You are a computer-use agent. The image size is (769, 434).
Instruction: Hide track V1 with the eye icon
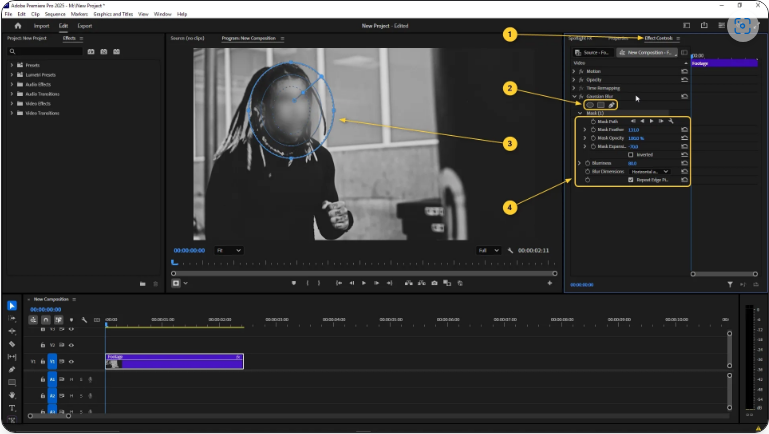click(71, 361)
